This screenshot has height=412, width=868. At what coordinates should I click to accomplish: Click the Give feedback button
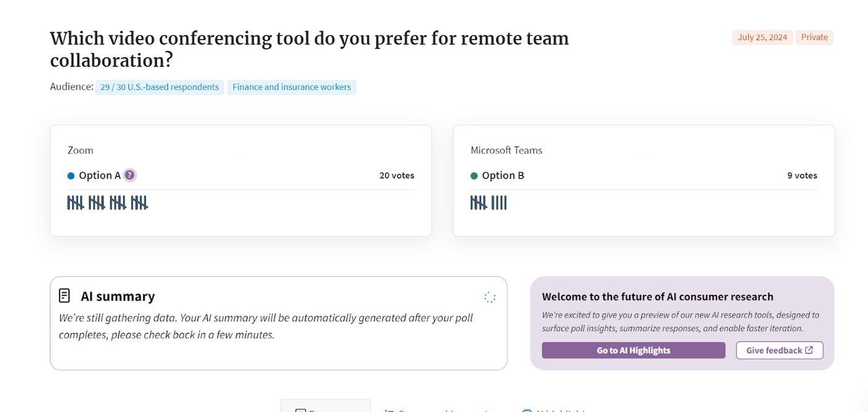point(779,350)
